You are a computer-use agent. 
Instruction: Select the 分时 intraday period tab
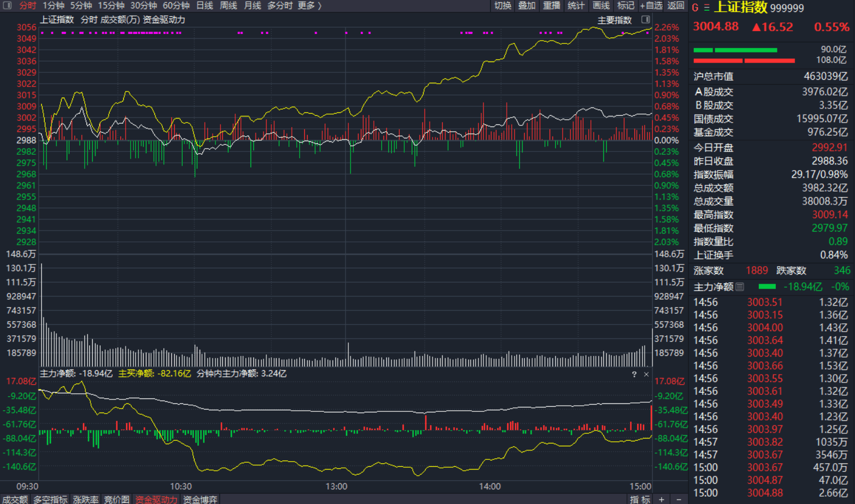[x=28, y=6]
